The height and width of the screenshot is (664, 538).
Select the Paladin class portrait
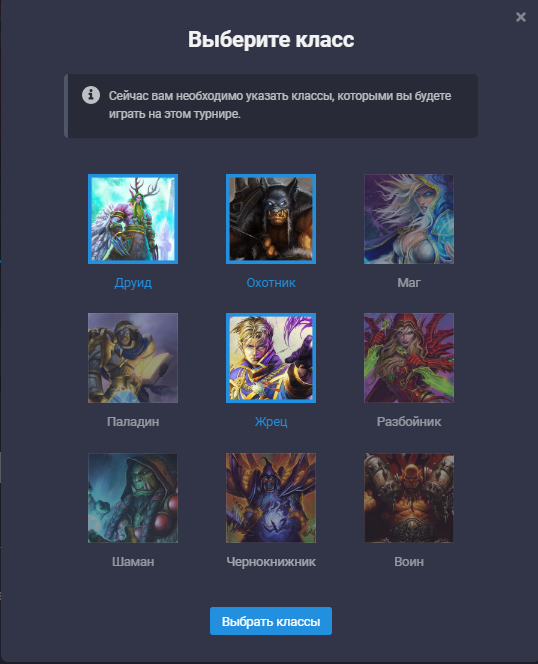click(133, 358)
